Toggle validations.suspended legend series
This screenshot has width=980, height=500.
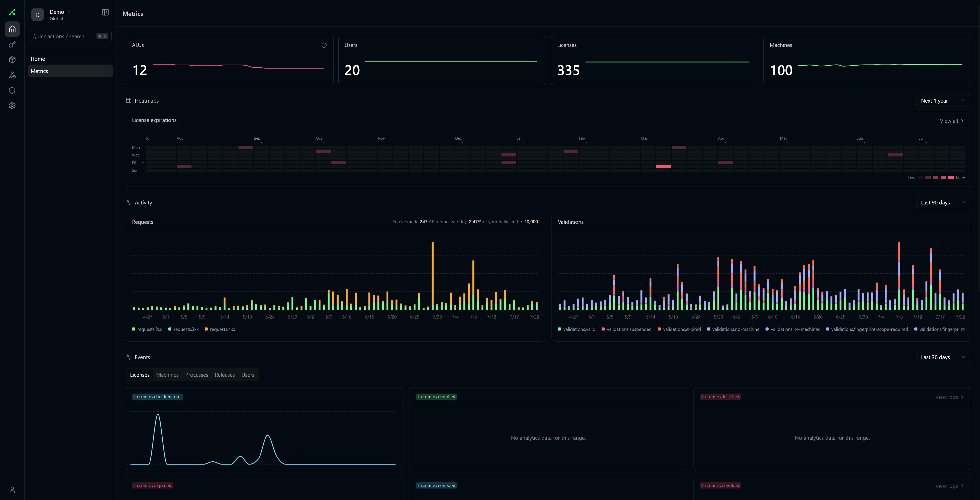(627, 329)
